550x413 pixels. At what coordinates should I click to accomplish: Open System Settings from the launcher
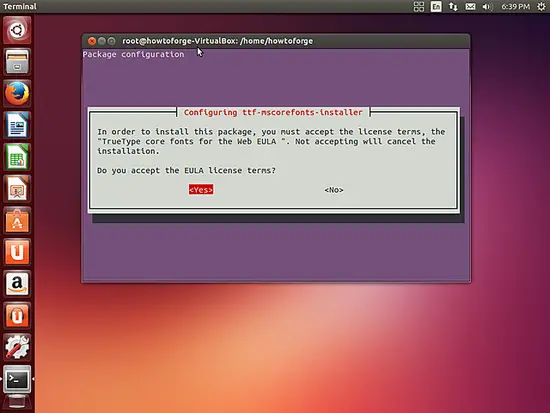(17, 347)
